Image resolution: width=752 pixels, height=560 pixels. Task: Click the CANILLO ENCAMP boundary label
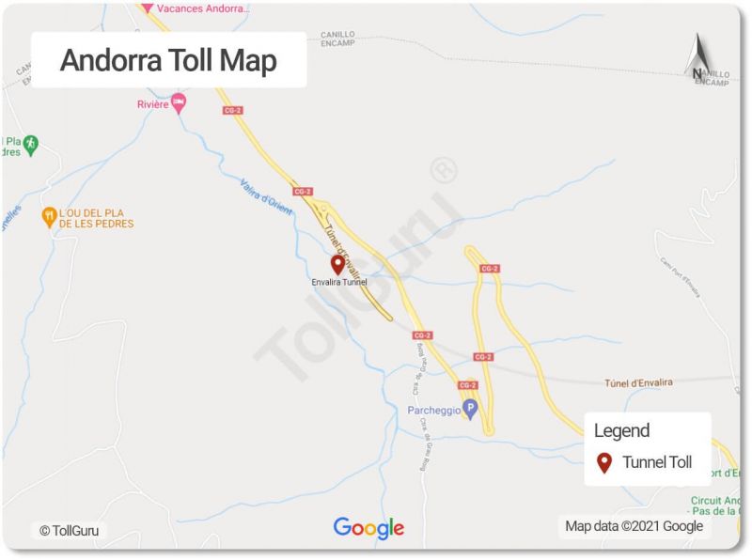[x=337, y=39]
